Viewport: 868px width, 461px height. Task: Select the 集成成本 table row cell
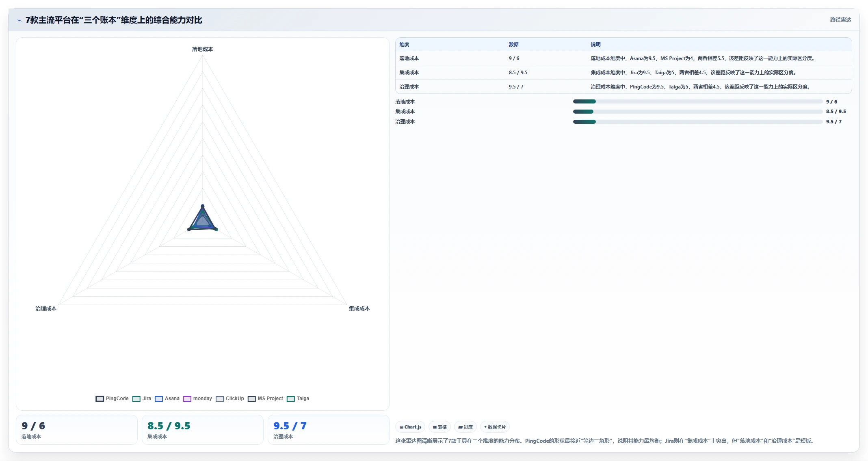pyautogui.click(x=409, y=73)
